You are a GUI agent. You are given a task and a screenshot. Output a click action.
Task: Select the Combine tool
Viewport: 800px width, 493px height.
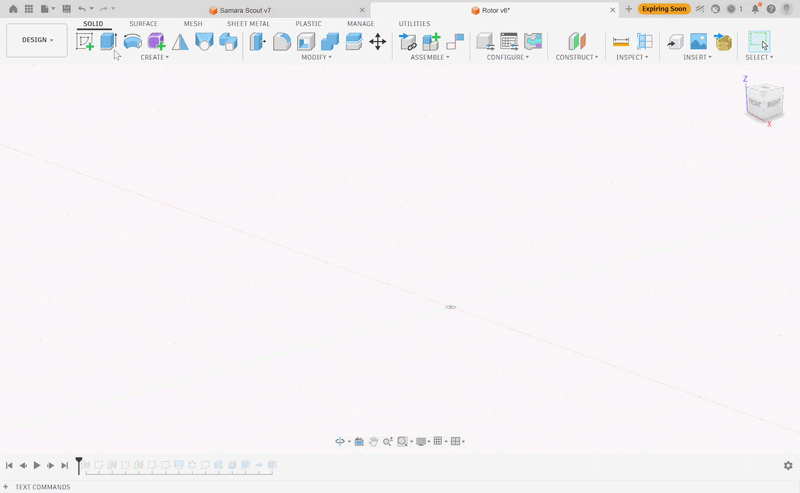(330, 41)
